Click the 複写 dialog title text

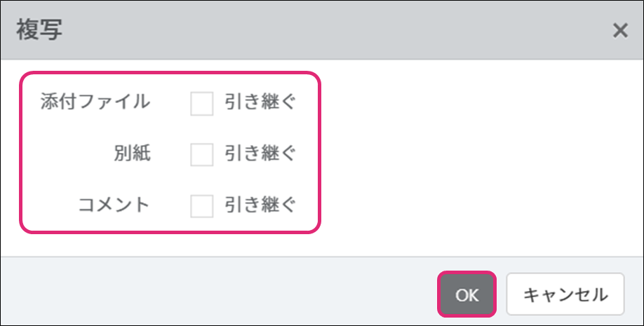pos(39,31)
